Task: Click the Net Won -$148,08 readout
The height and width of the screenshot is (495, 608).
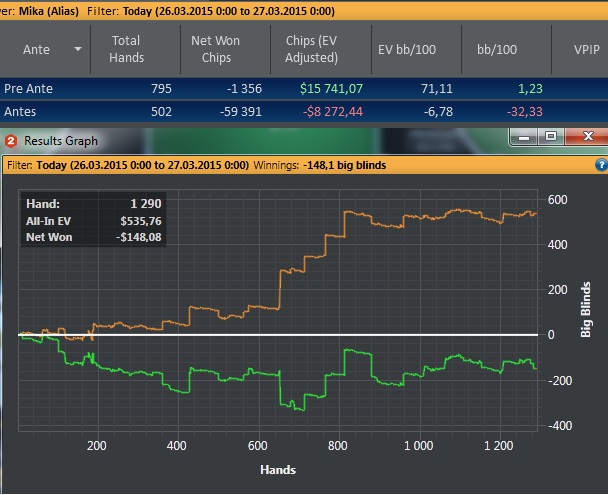Action: click(93, 237)
